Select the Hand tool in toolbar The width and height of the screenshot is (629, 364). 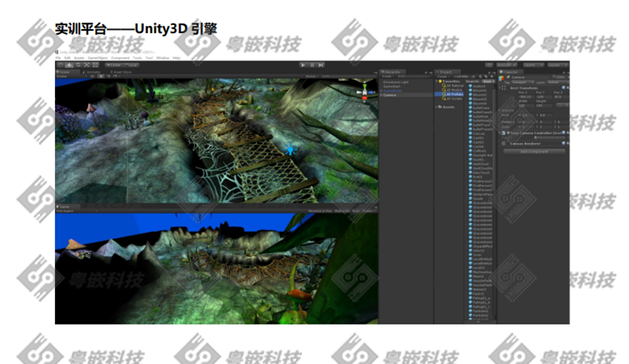[60, 64]
